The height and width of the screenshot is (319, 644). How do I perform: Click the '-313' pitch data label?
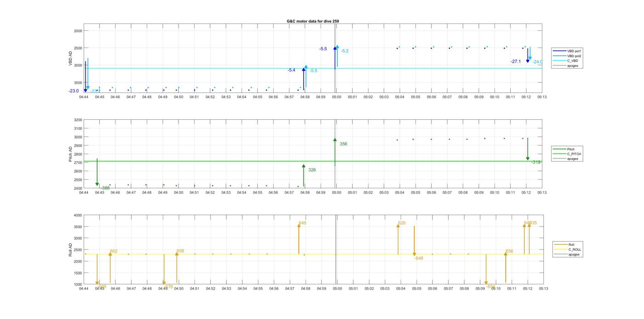[536, 162]
